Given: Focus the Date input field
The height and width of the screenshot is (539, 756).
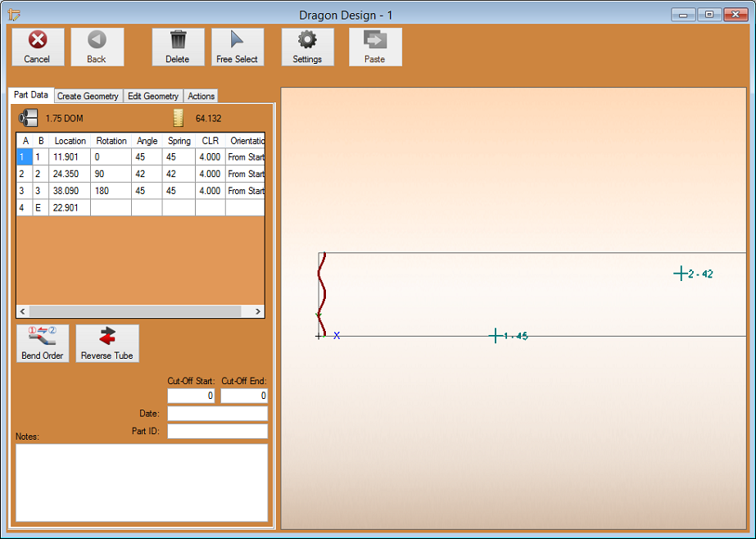Looking at the screenshot, I should pos(217,413).
